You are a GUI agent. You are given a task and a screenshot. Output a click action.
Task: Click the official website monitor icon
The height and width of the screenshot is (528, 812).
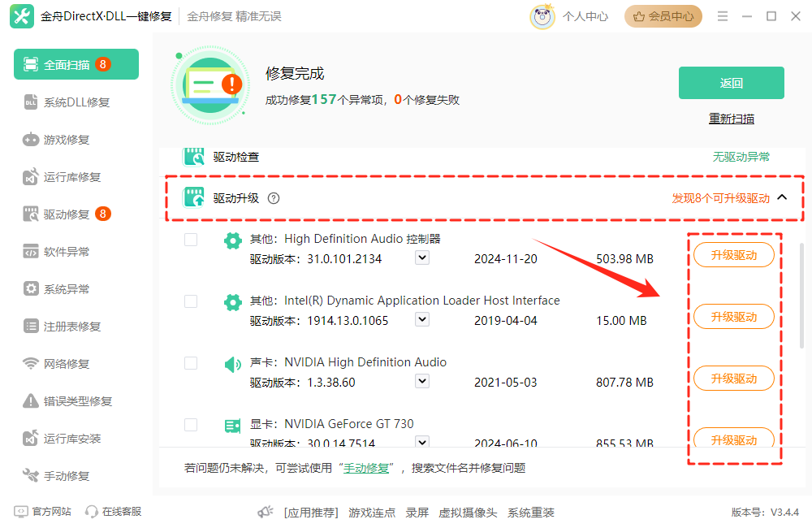[20, 512]
